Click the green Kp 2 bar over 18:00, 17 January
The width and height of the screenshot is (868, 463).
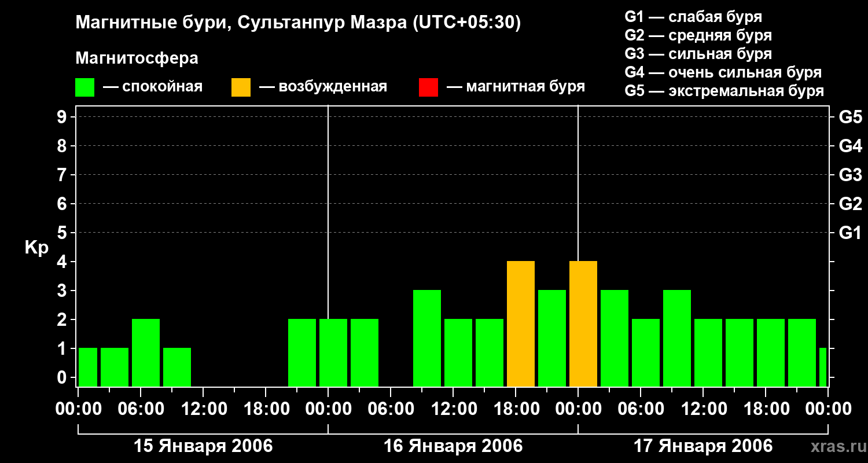(x=771, y=353)
